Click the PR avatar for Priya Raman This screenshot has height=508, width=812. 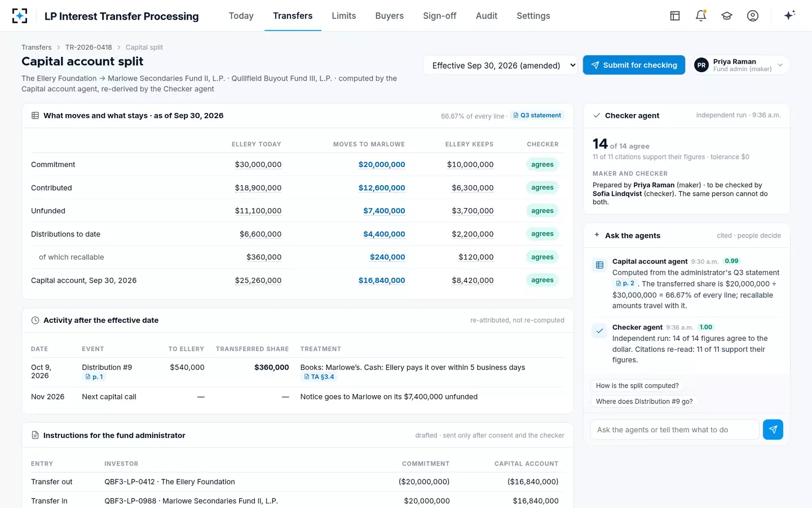[701, 65]
